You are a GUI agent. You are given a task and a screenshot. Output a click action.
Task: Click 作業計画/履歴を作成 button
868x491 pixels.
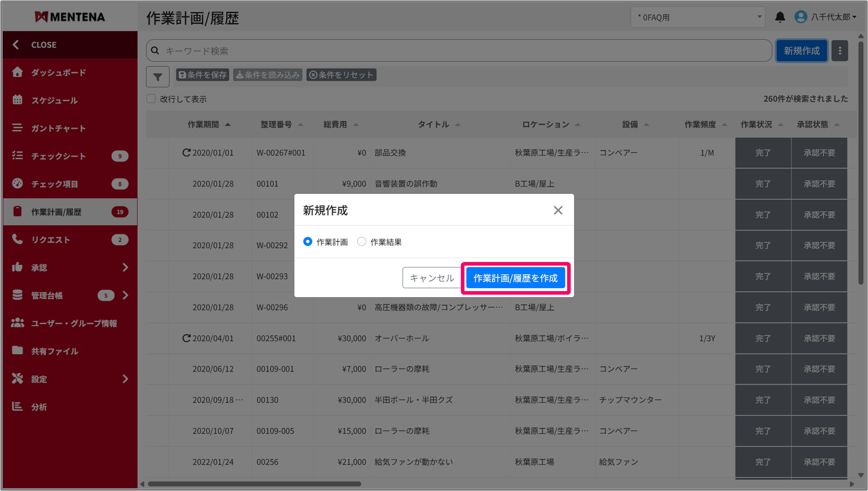515,278
